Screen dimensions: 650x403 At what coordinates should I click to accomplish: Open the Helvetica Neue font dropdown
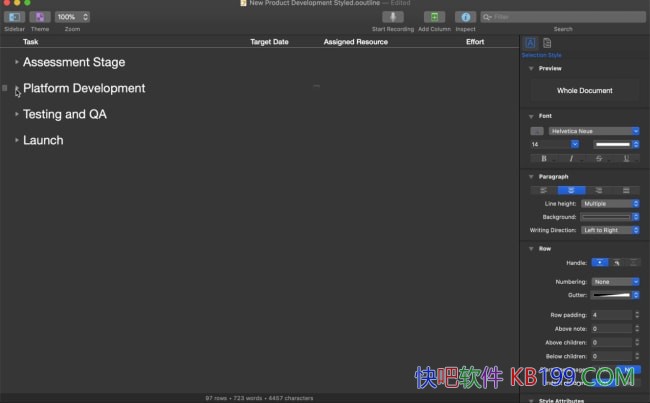[x=593, y=131]
